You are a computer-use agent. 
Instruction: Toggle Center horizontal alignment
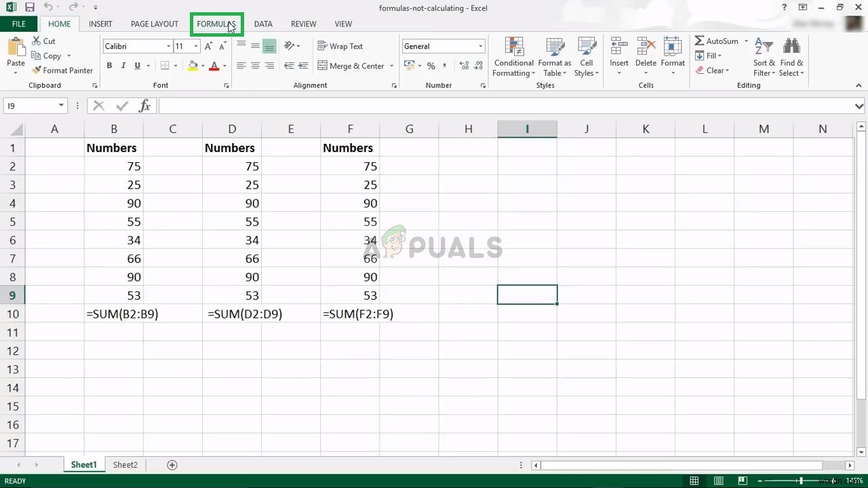click(x=255, y=66)
